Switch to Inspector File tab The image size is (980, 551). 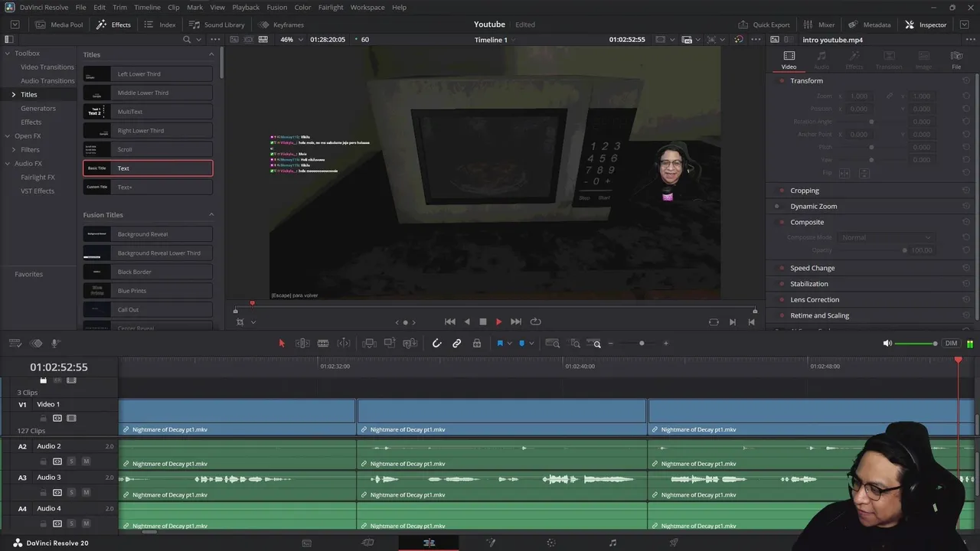[x=956, y=60]
